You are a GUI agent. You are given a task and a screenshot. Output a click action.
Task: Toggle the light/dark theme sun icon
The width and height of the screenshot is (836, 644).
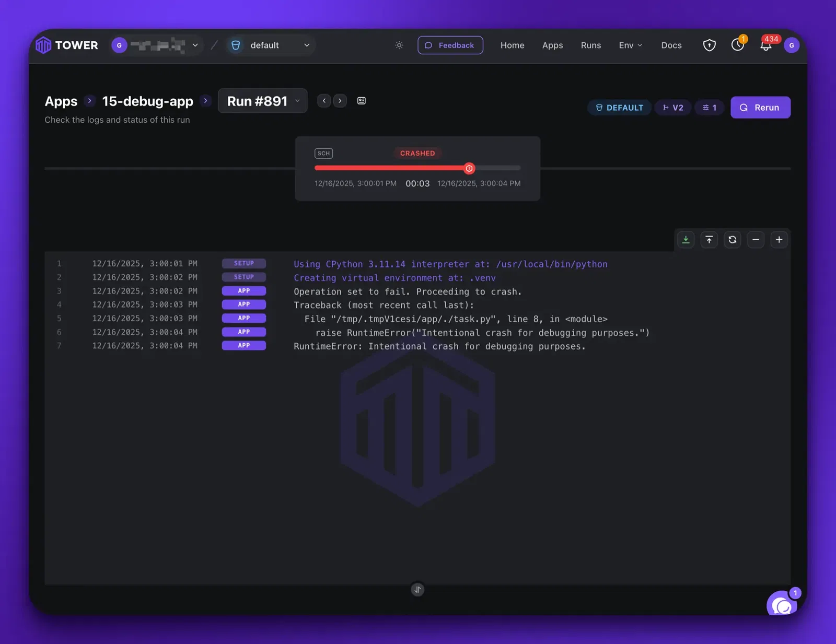(x=399, y=45)
